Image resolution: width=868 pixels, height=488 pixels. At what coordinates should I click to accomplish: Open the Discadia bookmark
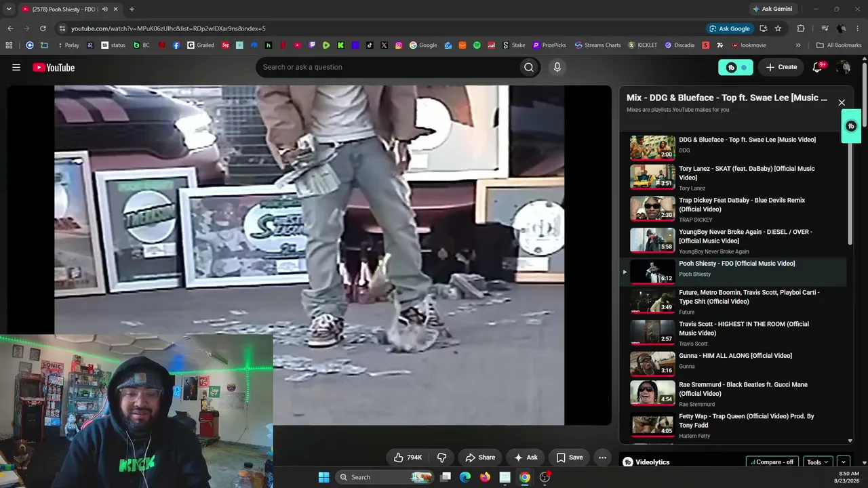click(679, 45)
